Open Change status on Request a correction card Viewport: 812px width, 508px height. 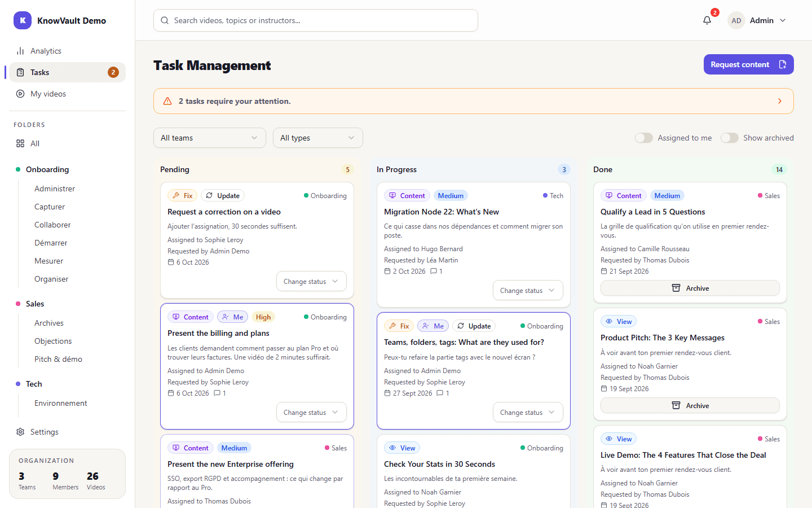pos(311,282)
